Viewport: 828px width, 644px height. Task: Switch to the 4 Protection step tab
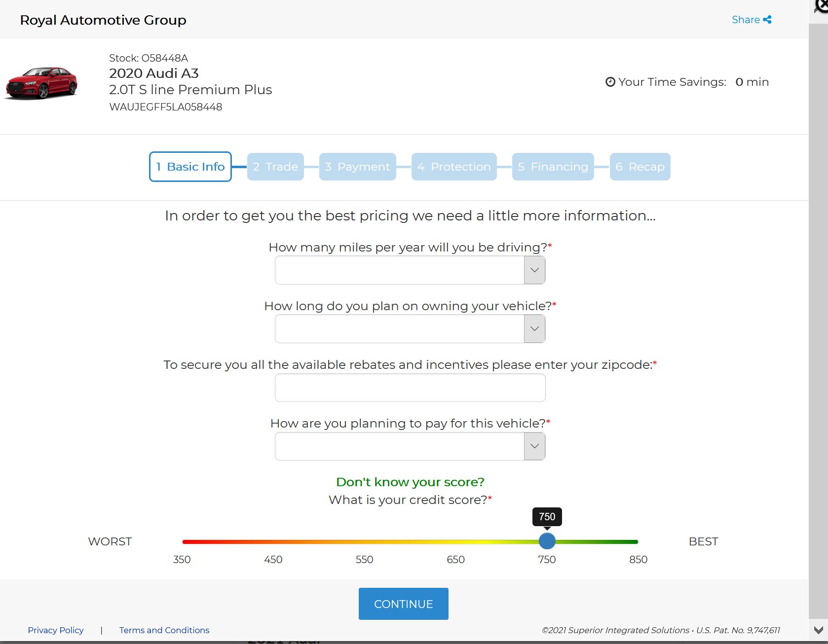[454, 167]
